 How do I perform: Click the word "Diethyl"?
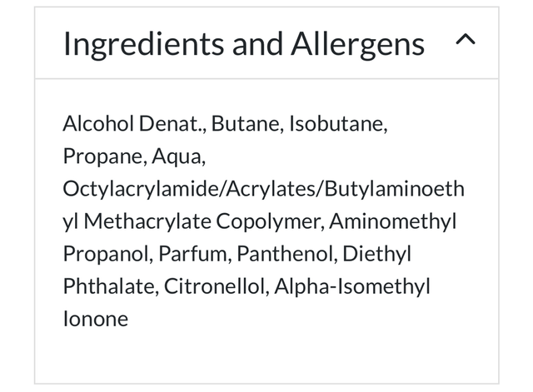tap(376, 255)
